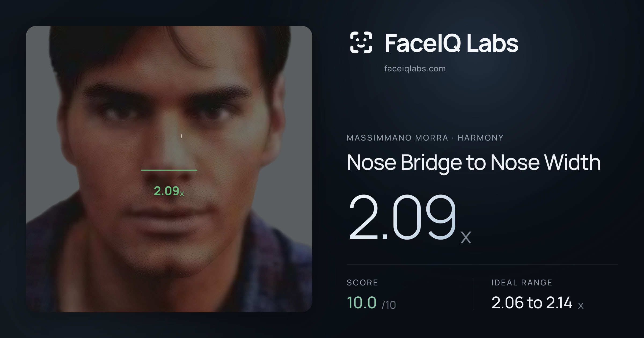Click the FaceIQ Labs brand title
Screen dimensions: 644x338
coord(452,43)
